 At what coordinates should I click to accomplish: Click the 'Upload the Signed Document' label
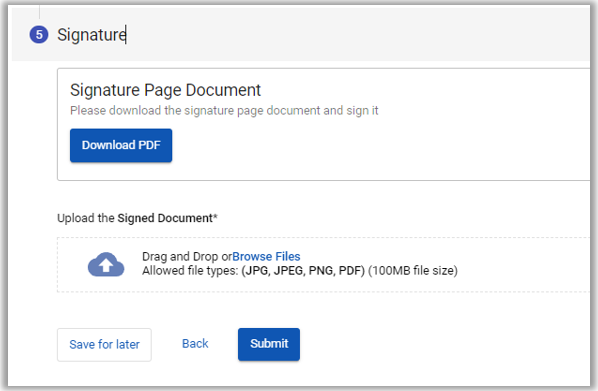[x=137, y=218]
